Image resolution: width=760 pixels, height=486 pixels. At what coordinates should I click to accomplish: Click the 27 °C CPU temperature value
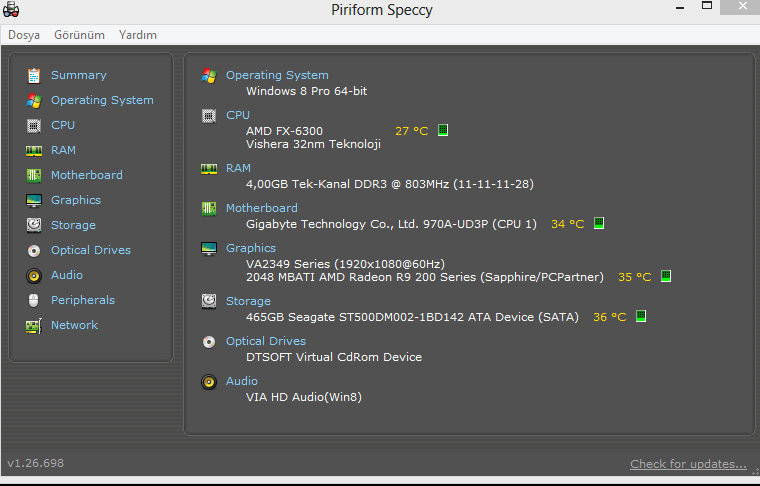coord(412,131)
